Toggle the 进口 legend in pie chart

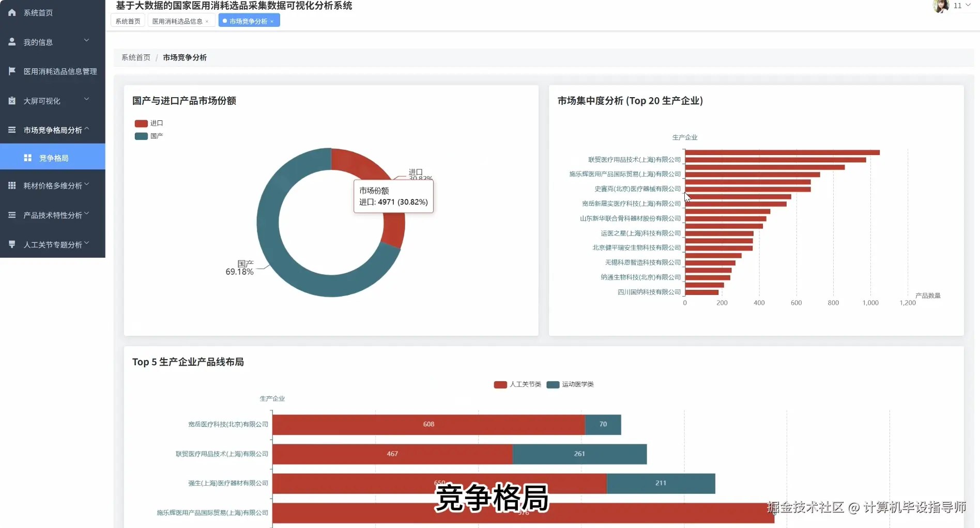click(149, 123)
